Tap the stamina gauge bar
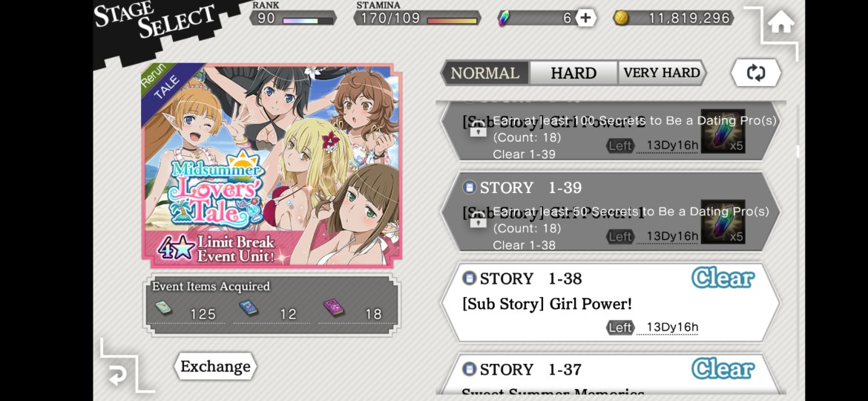This screenshot has width=868, height=401. [x=452, y=21]
